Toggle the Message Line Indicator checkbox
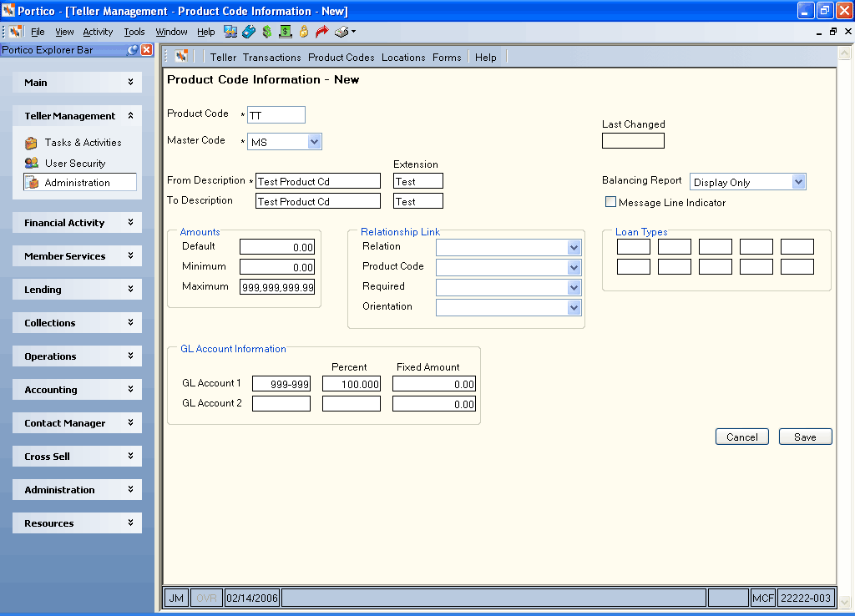The width and height of the screenshot is (855, 616). click(610, 202)
